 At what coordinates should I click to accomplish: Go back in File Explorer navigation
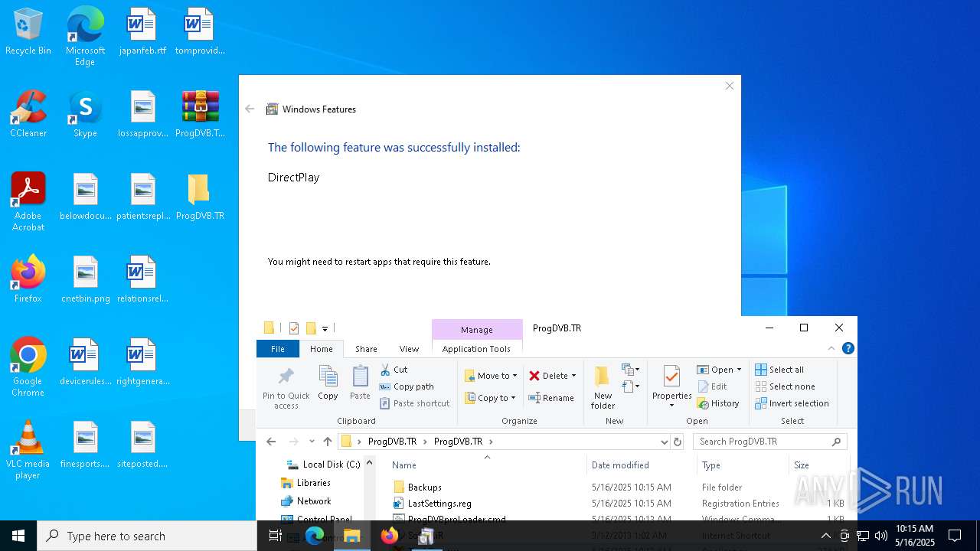[x=271, y=442]
